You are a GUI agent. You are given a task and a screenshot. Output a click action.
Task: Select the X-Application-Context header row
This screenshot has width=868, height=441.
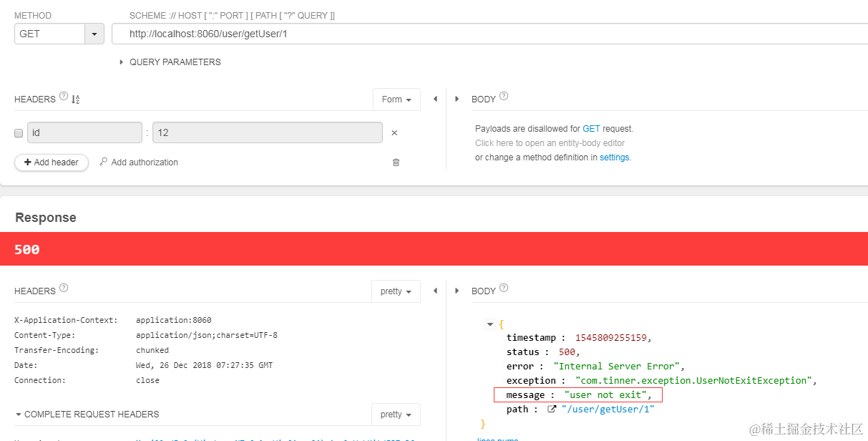[x=113, y=320]
